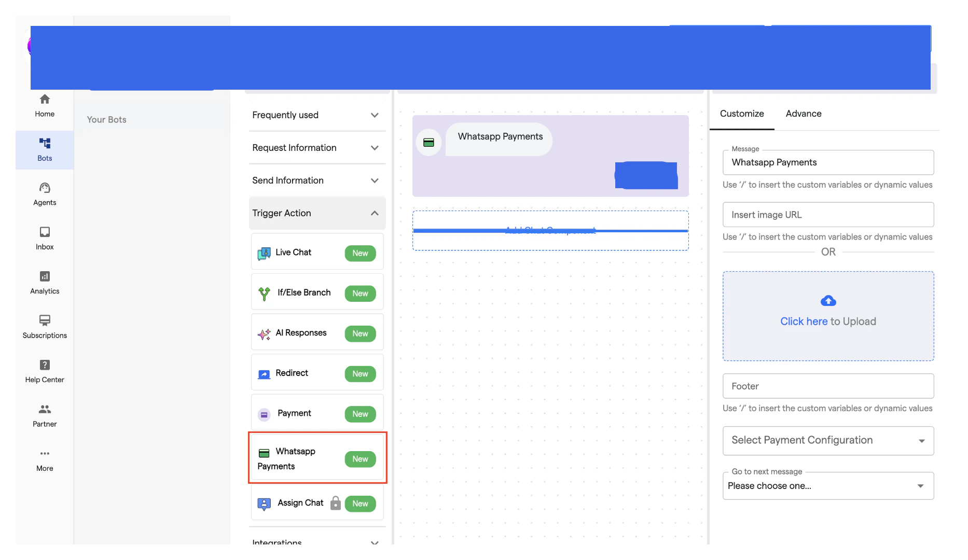The height and width of the screenshot is (560, 968).
Task: Click the image upload drop area
Action: [x=828, y=316]
